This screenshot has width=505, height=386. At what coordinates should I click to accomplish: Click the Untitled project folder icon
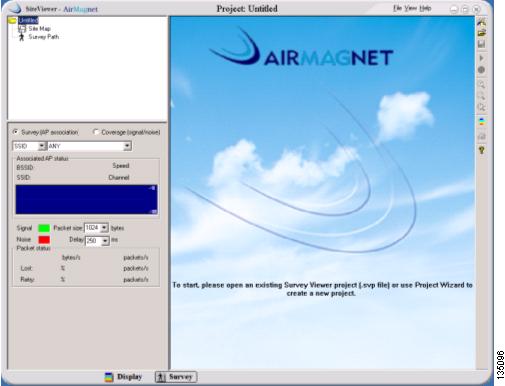coord(12,21)
